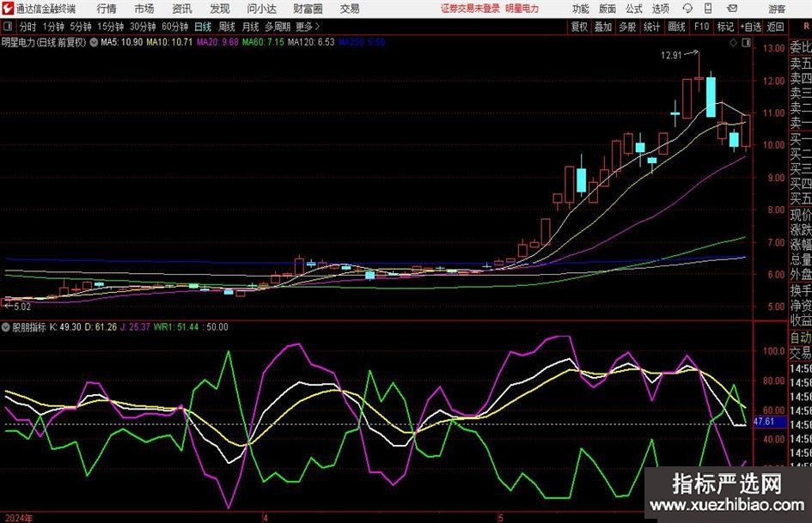Open the 发现 menu

(x=220, y=9)
